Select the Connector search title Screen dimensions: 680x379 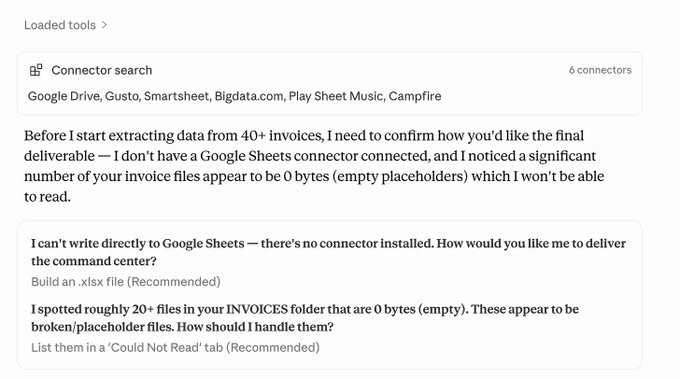click(102, 70)
